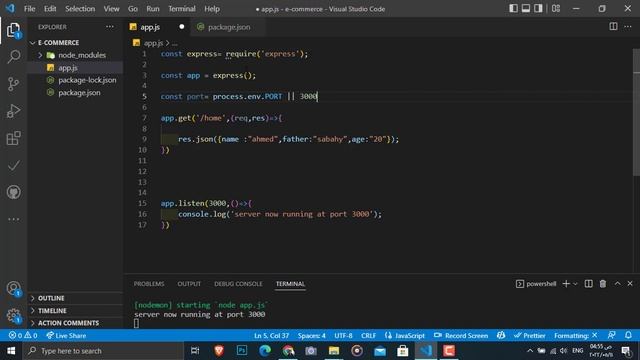Open editor more actions ellipsis
This screenshot has width=640, height=360.
click(x=628, y=27)
